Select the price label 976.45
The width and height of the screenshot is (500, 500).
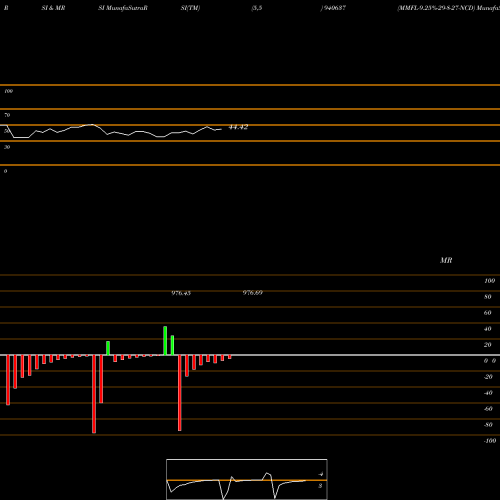[x=181, y=293]
